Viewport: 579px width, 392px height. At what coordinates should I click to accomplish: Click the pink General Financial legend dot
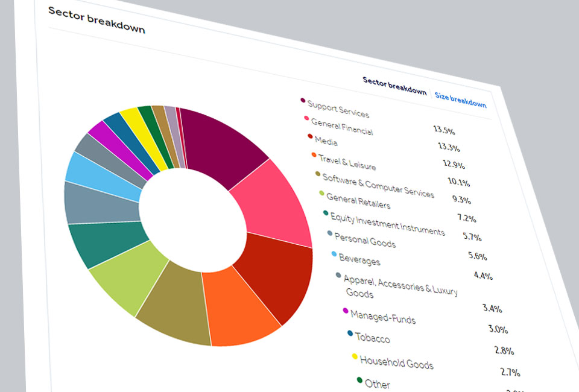coord(306,118)
